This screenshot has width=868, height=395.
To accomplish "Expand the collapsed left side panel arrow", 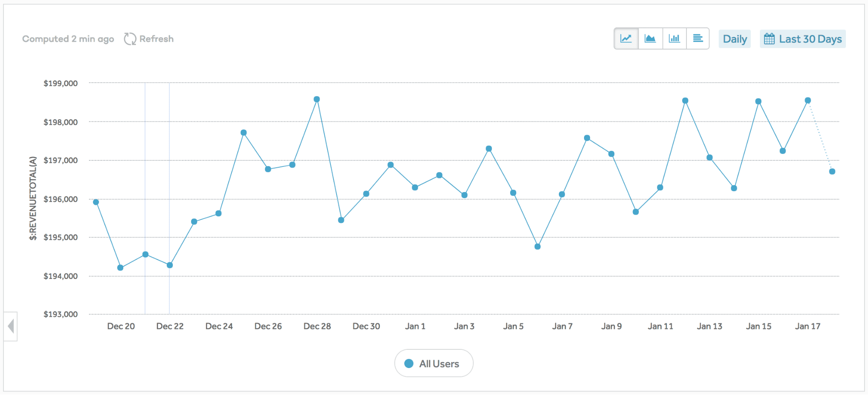I will 11,326.
